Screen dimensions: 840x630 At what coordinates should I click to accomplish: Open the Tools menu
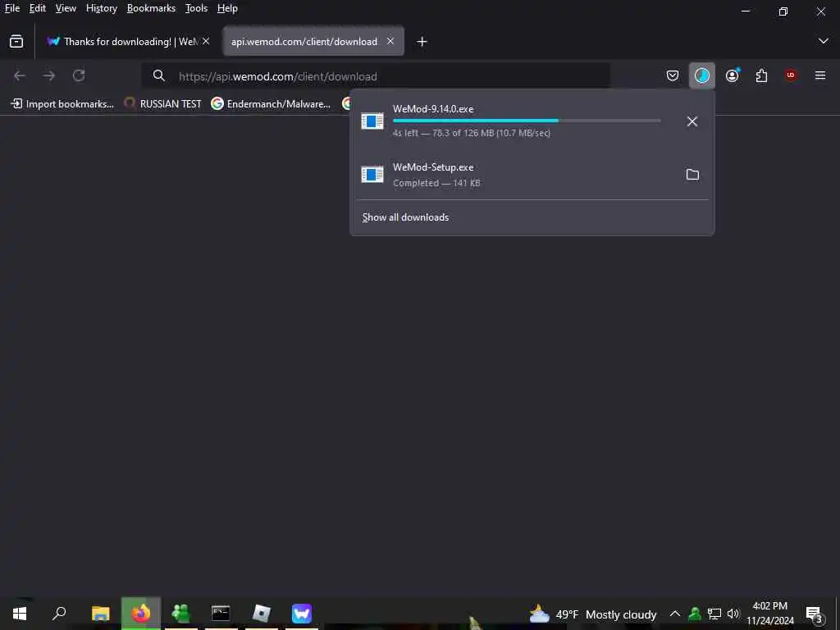tap(196, 8)
